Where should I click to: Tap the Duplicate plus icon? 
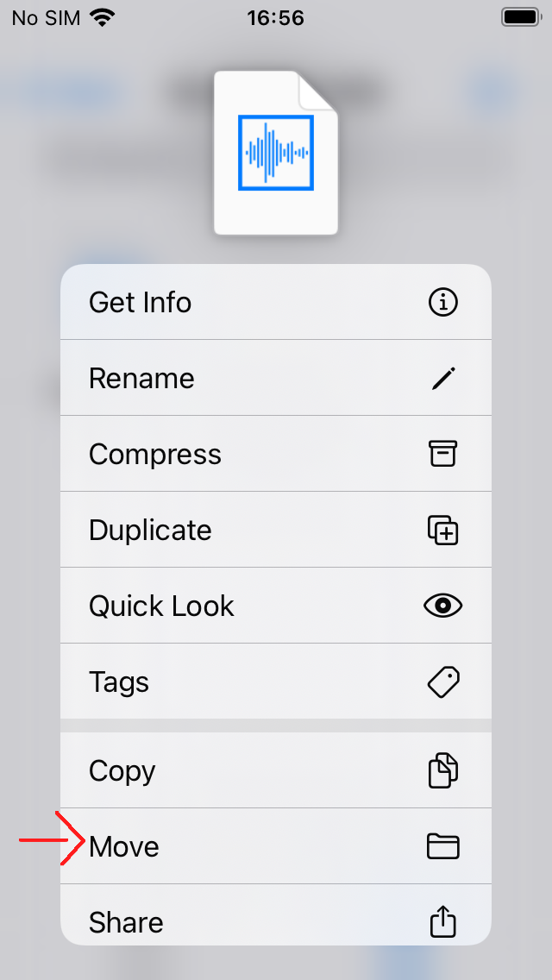point(443,530)
